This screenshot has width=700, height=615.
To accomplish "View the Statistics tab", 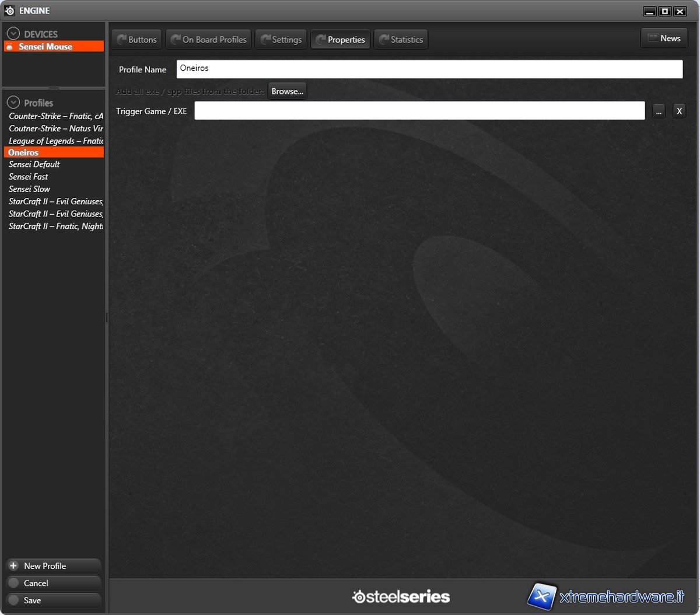I will click(401, 40).
